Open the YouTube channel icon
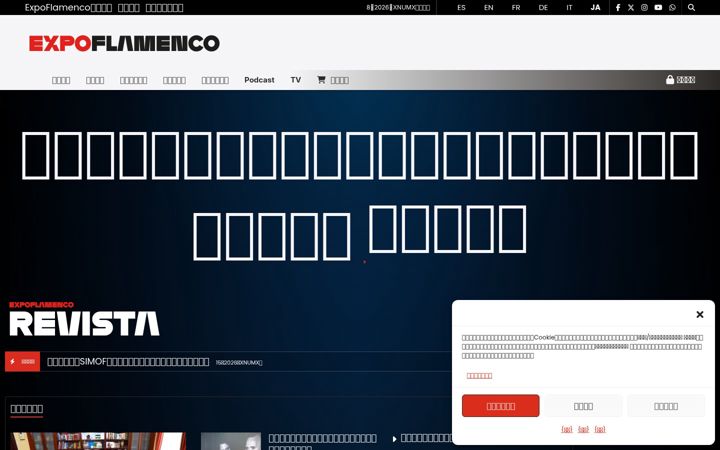 tap(658, 7)
